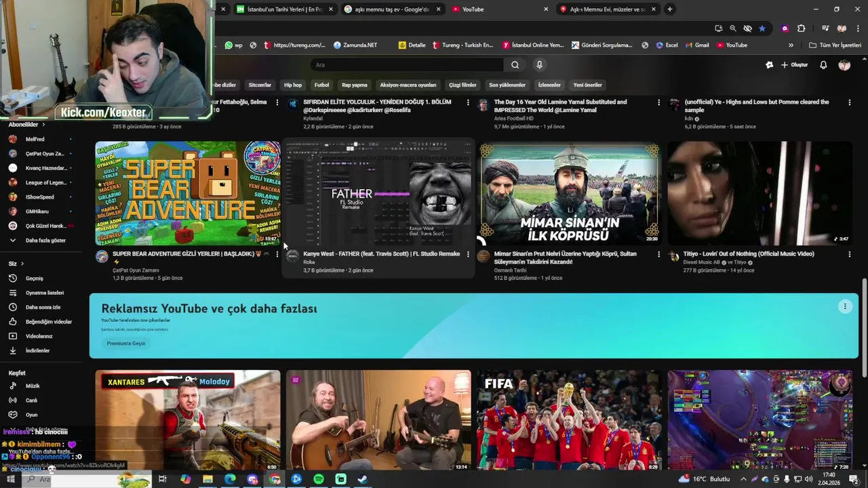Open options menu on Premium banner
868x488 pixels.
tap(845, 306)
